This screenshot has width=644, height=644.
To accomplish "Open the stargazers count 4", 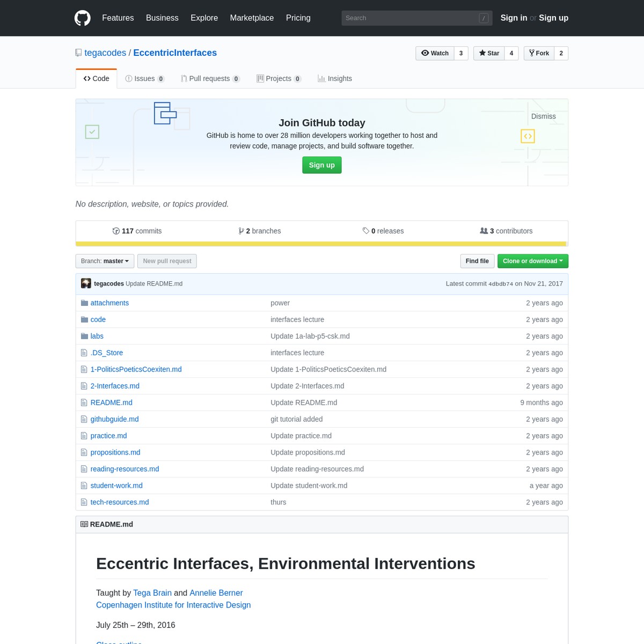I will pyautogui.click(x=511, y=53).
